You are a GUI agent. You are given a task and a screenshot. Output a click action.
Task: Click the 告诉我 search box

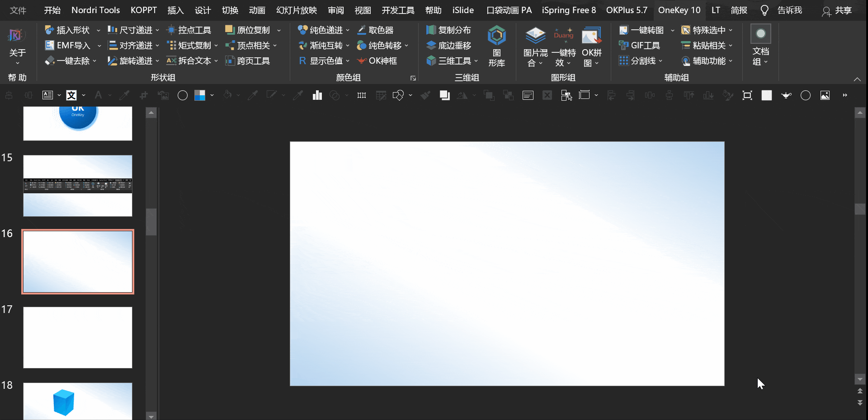(790, 10)
